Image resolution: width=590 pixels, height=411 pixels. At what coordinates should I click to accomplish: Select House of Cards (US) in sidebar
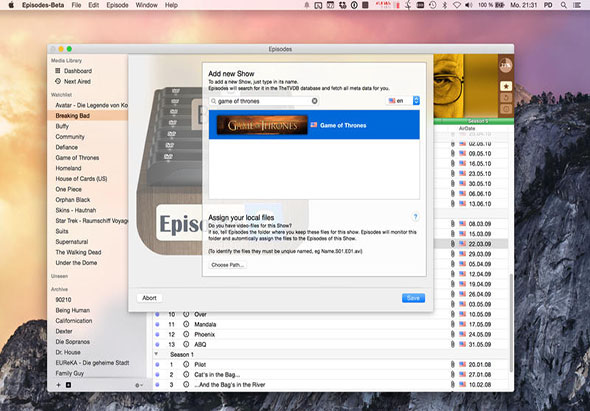coord(81,179)
